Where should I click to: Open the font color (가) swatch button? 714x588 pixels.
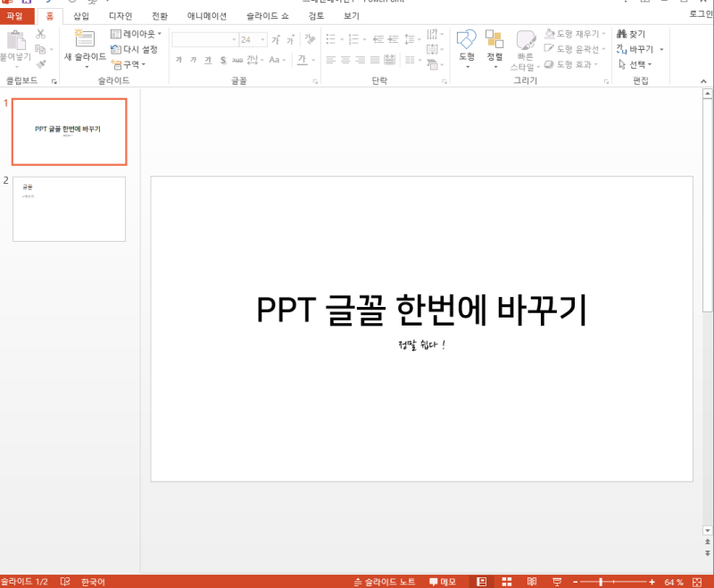tap(302, 60)
